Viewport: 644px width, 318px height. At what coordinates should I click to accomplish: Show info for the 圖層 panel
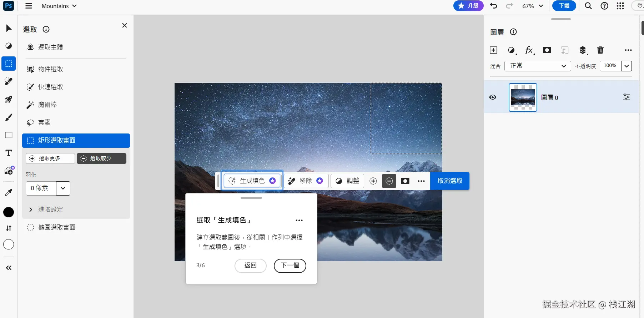[513, 32]
